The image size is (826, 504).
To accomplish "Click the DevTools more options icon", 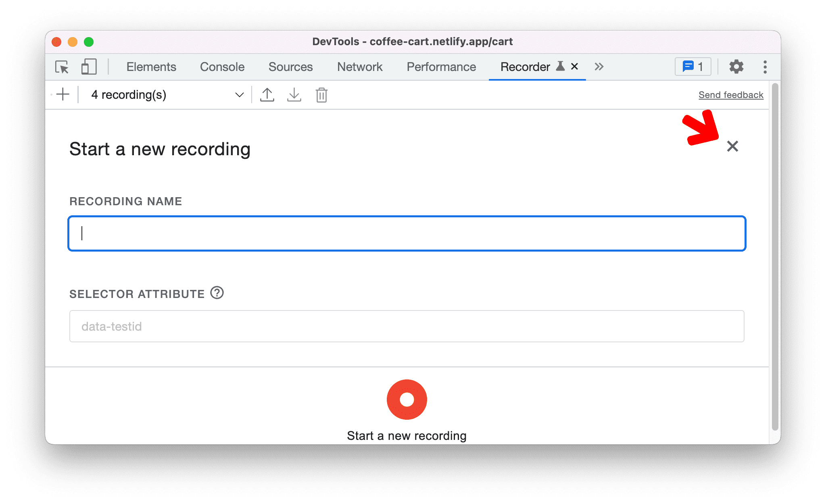I will point(764,67).
